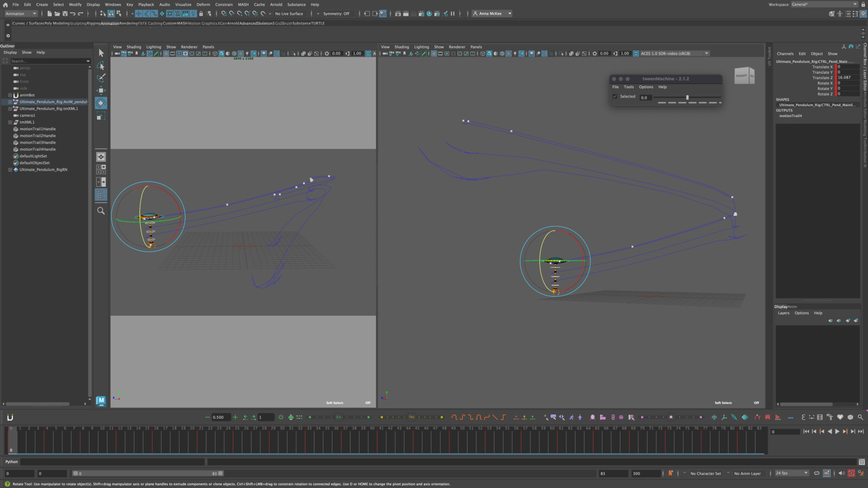Open the ACES 1.0 SDR-video color dropdown

pyautogui.click(x=674, y=53)
